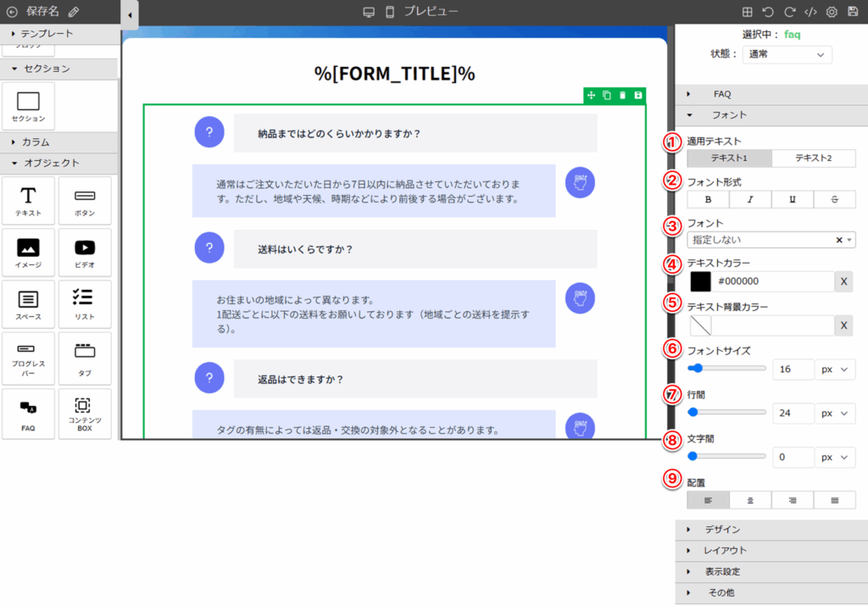Click the redo icon in top bar
This screenshot has height=606, width=868.
[x=788, y=12]
